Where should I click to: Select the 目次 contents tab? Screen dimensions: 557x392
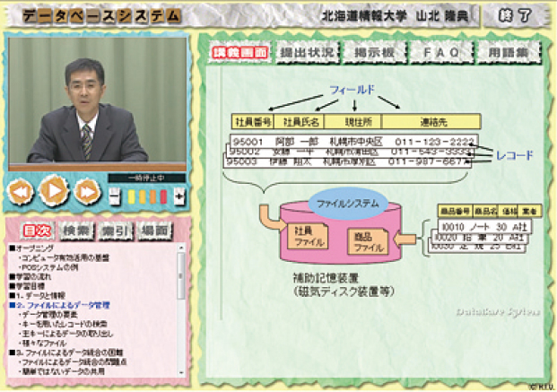point(37,231)
